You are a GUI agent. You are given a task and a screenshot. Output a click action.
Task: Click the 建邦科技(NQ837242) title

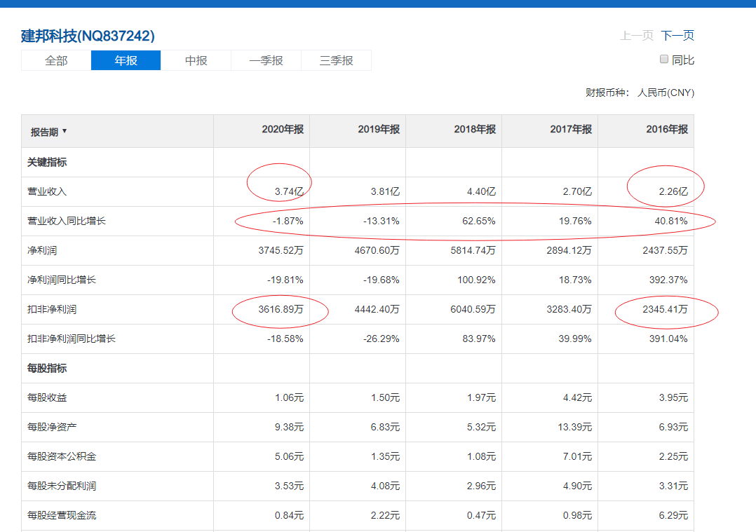pos(88,36)
